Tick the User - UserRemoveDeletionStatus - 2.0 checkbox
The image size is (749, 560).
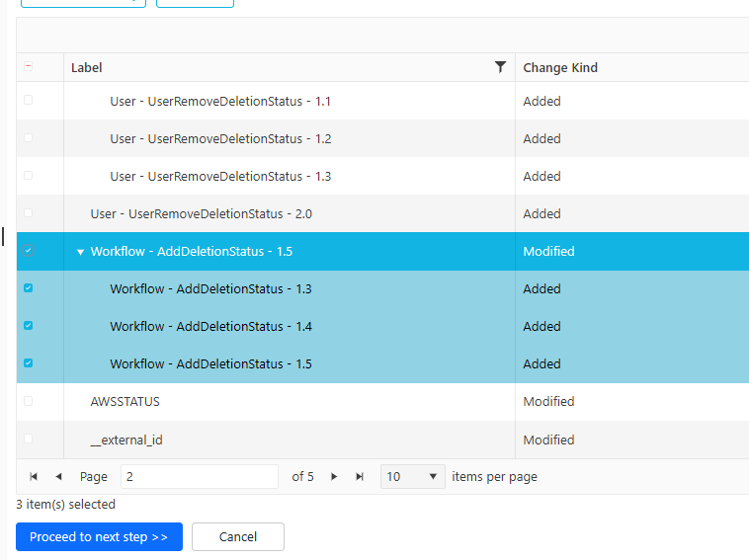(x=28, y=213)
